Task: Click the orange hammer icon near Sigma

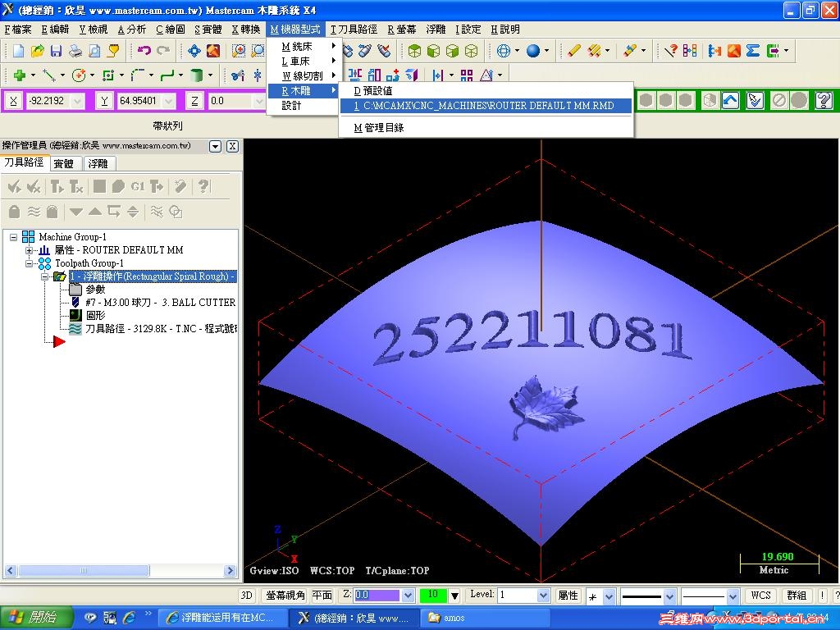Action: pos(734,51)
